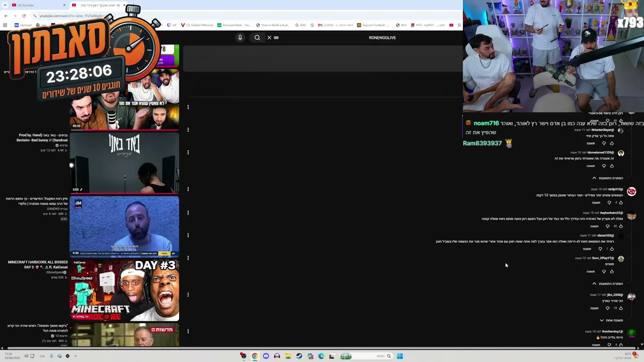This screenshot has width=644, height=362.
Task: Click the YouTube search magnifier icon
Action: 257,38
